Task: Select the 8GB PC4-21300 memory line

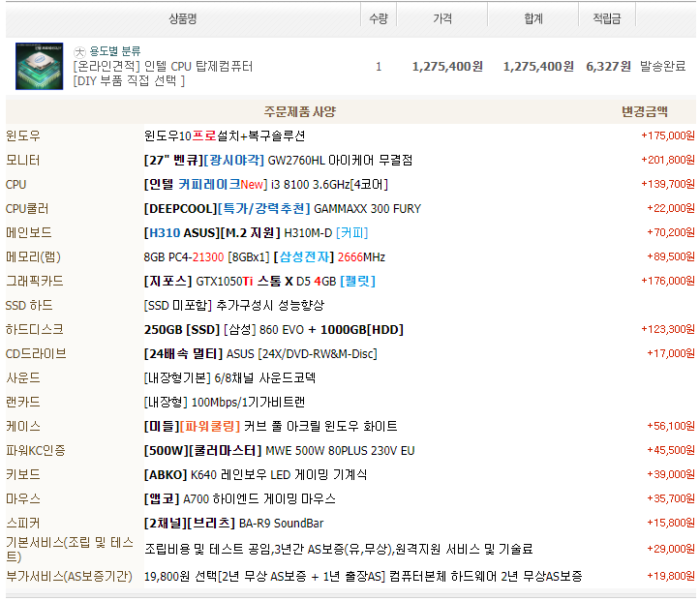Action: pos(264,257)
